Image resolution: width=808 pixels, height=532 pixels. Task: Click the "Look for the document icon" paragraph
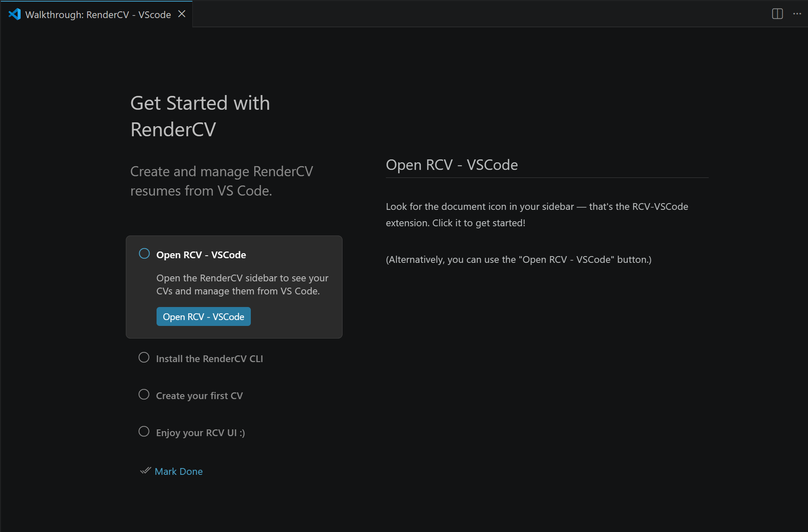click(537, 215)
